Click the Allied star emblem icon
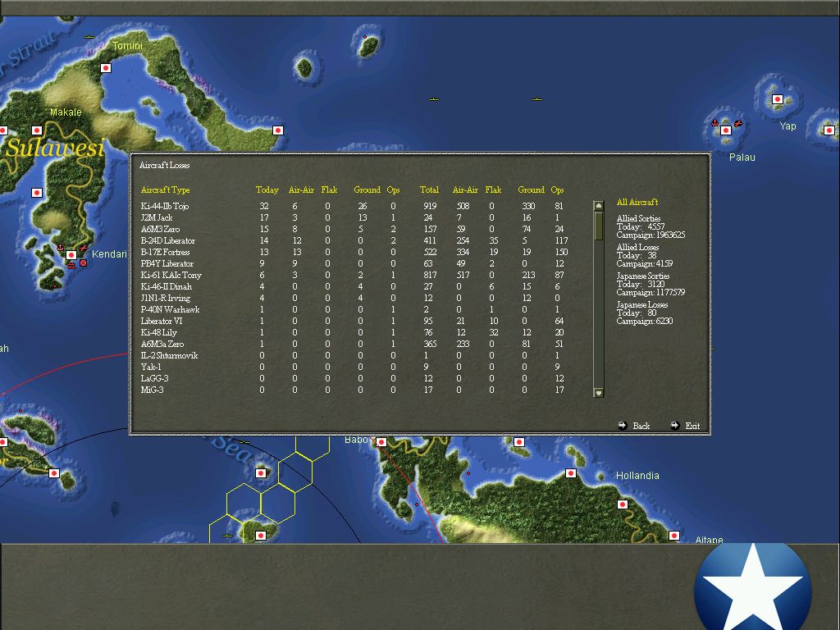 tap(752, 587)
